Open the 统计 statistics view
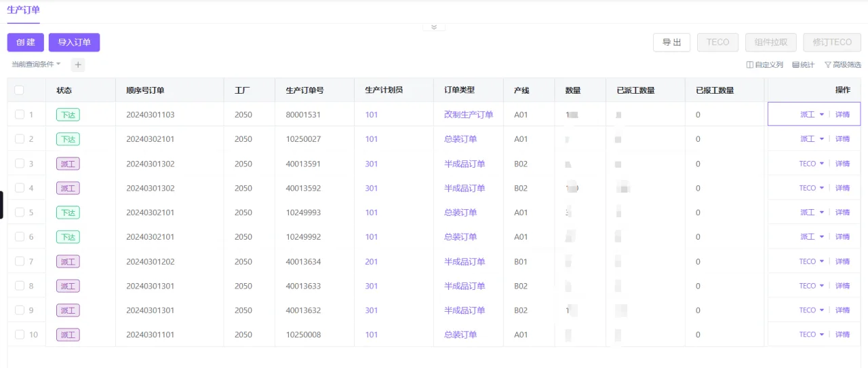 pyautogui.click(x=804, y=65)
